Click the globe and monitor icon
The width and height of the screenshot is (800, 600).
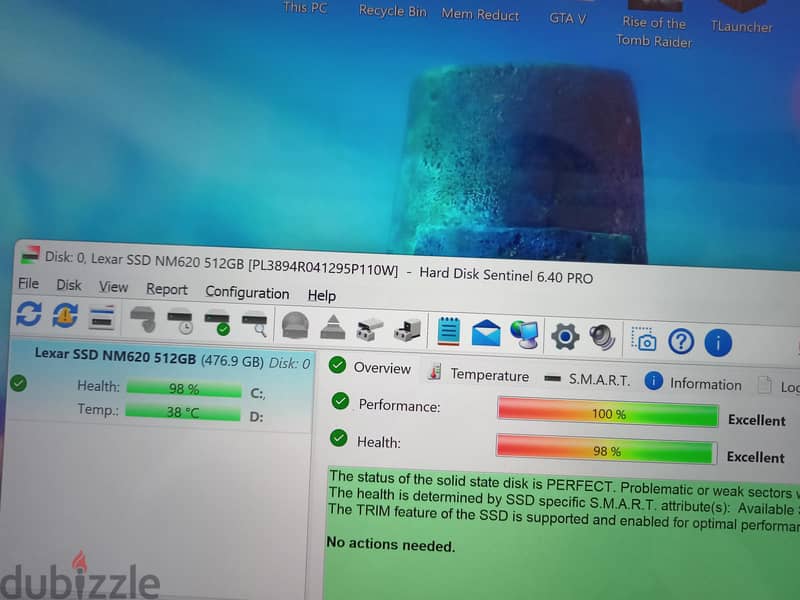pyautogui.click(x=525, y=335)
